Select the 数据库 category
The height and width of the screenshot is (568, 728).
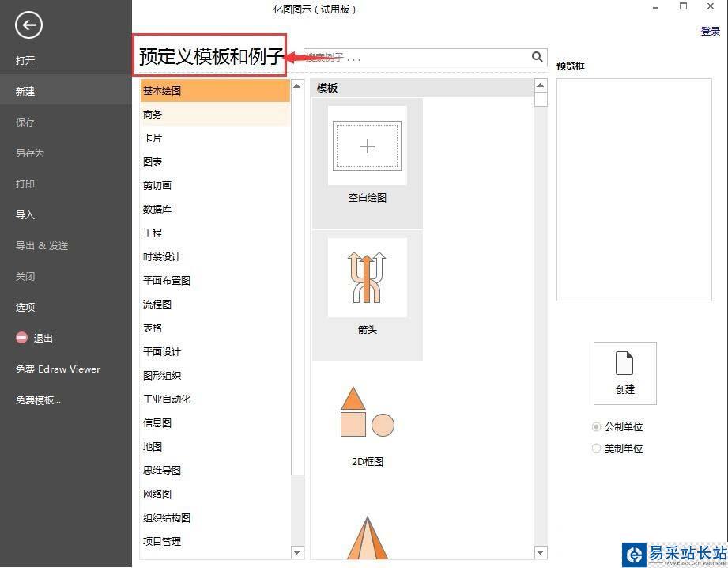(216, 209)
